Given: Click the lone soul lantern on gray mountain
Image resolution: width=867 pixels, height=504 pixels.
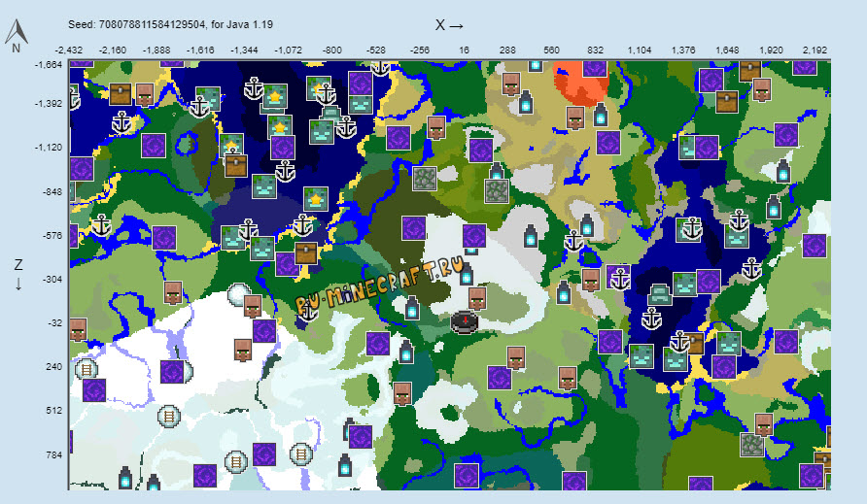Looking at the screenshot, I should 531,235.
